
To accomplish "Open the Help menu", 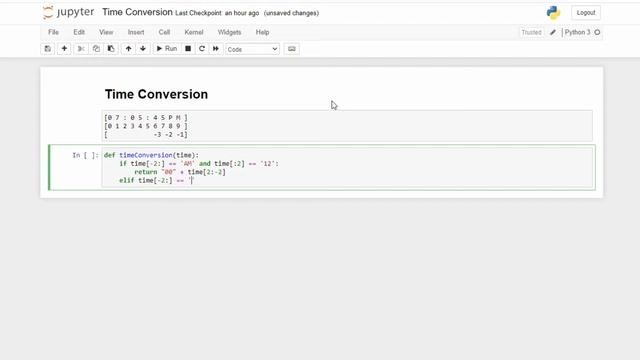I will (x=262, y=32).
